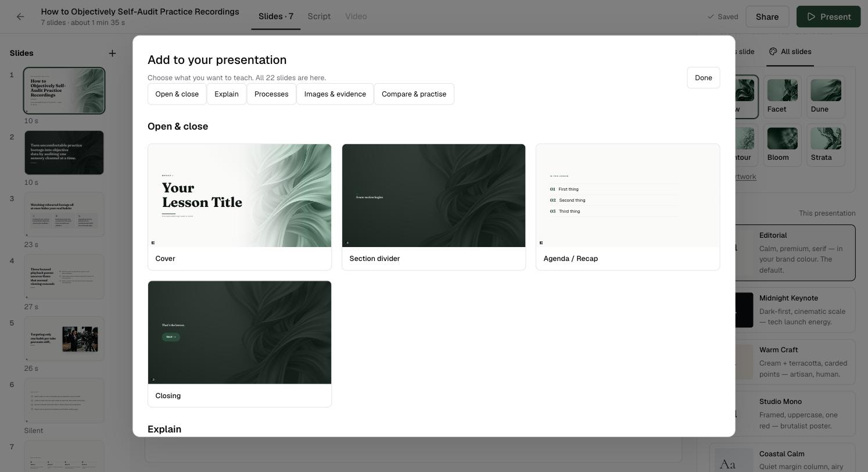Start the presentation with Present button
Image resolution: width=868 pixels, height=472 pixels.
tap(828, 17)
